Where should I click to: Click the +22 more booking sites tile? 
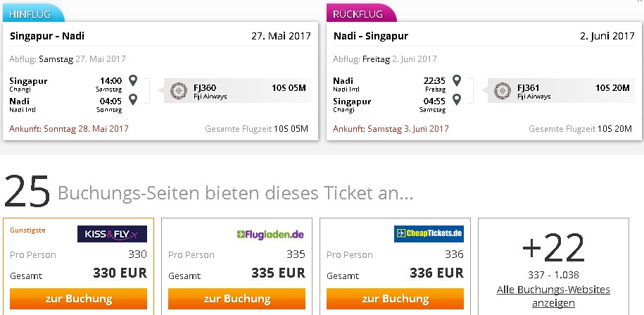[553, 266]
